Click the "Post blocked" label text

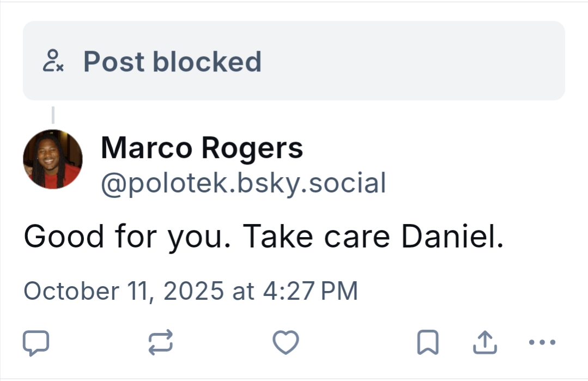[x=172, y=61]
